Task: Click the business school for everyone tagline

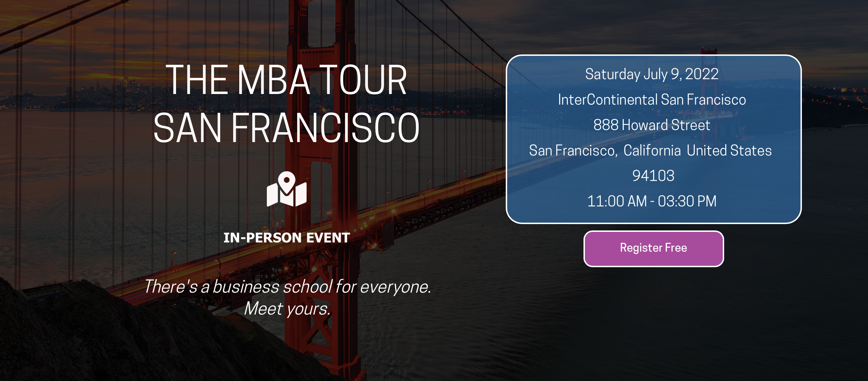Action: pyautogui.click(x=288, y=287)
